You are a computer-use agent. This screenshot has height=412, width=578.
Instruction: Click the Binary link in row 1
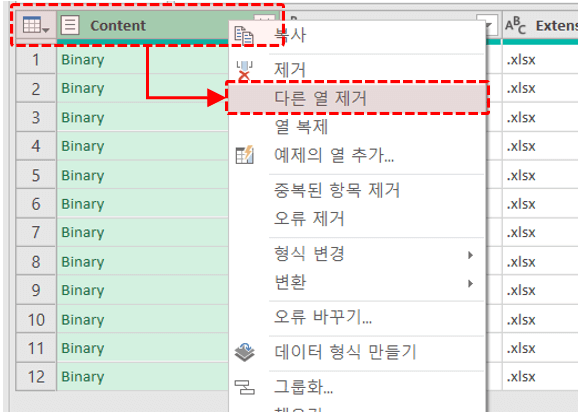[x=83, y=60]
